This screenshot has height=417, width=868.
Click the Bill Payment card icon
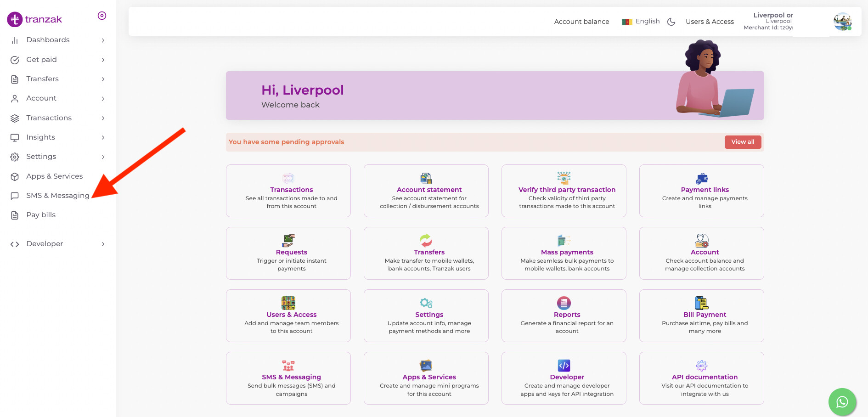[701, 303]
